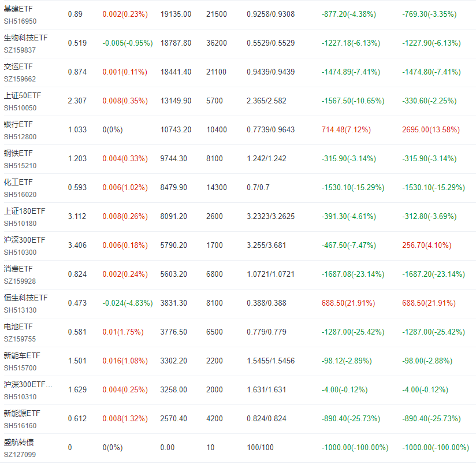
Task: Select 新能车ETF name text
Action: coord(22,355)
